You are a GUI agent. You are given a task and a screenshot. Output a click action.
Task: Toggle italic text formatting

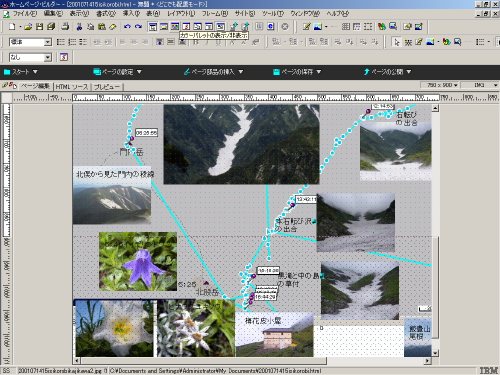207,42
